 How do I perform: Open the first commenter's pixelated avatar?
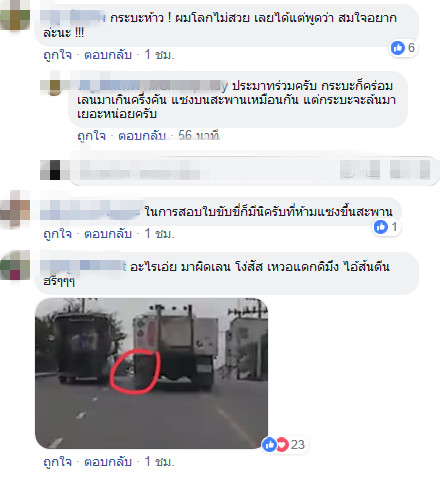pos(15,15)
